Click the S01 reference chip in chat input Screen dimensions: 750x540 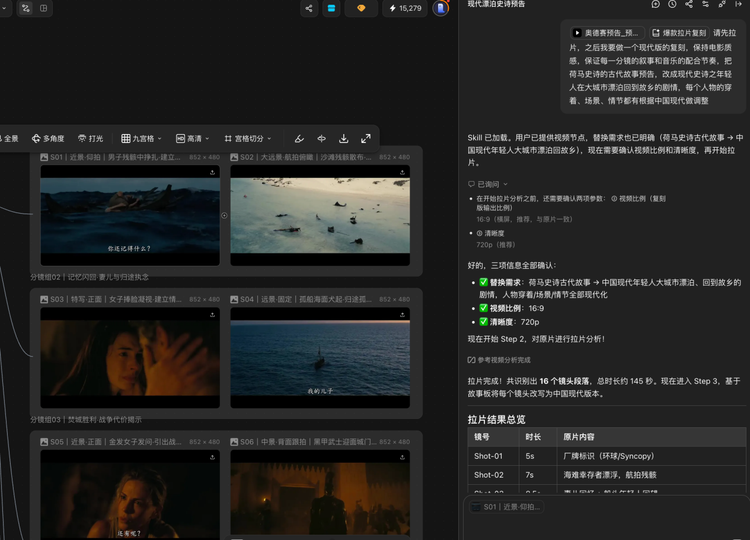coord(507,507)
